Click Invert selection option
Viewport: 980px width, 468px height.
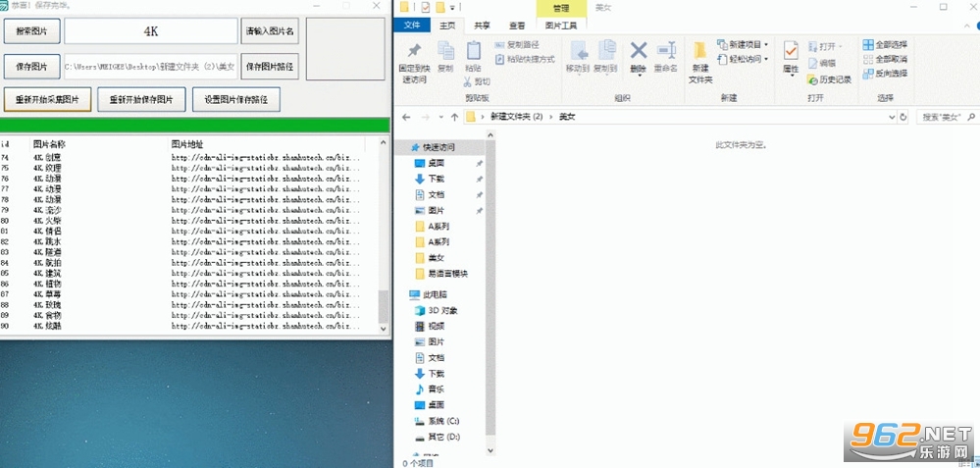coord(885,74)
